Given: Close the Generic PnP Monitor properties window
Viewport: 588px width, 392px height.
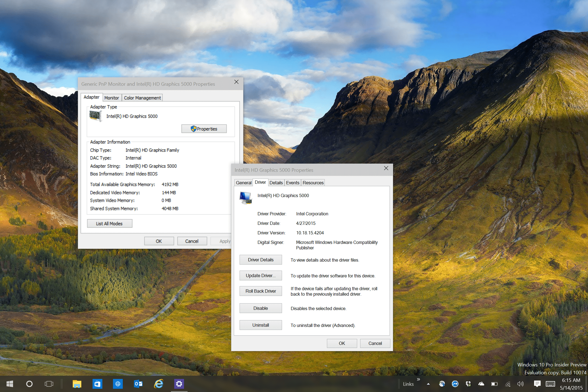Looking at the screenshot, I should click(x=236, y=82).
